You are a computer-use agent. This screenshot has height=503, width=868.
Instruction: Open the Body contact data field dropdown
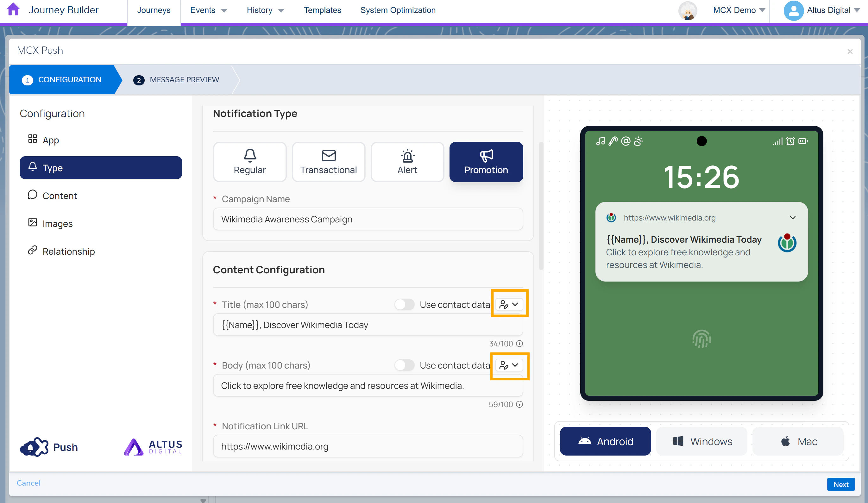pos(509,365)
